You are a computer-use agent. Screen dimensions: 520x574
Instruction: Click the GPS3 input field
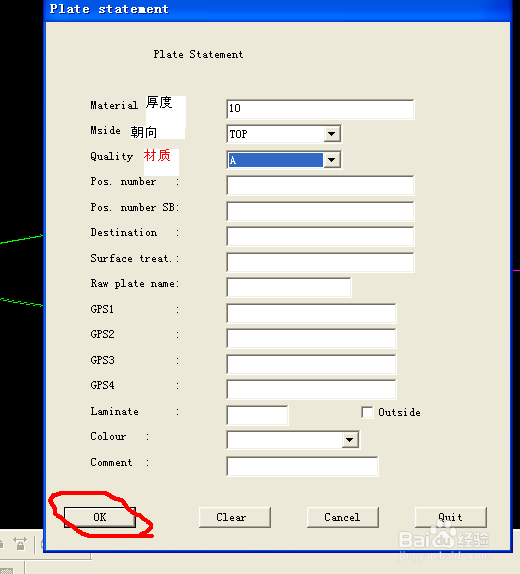(x=311, y=364)
